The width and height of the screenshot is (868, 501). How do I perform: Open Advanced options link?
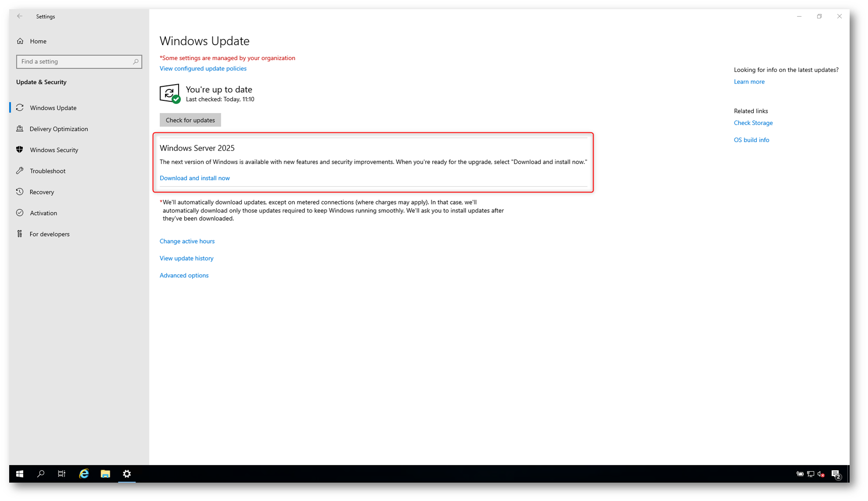point(184,275)
